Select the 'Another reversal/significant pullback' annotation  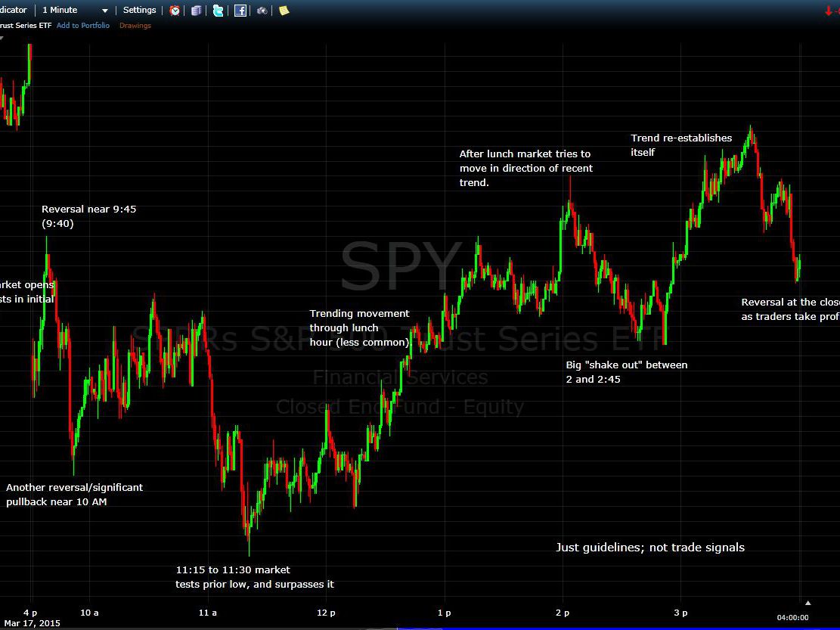point(74,495)
